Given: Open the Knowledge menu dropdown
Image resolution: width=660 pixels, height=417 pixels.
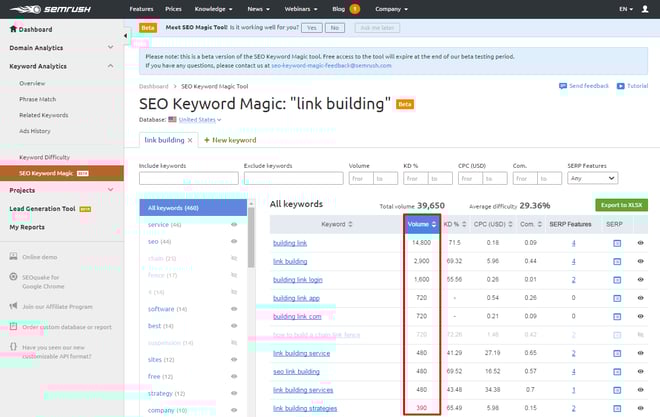Looking at the screenshot, I should click(213, 9).
